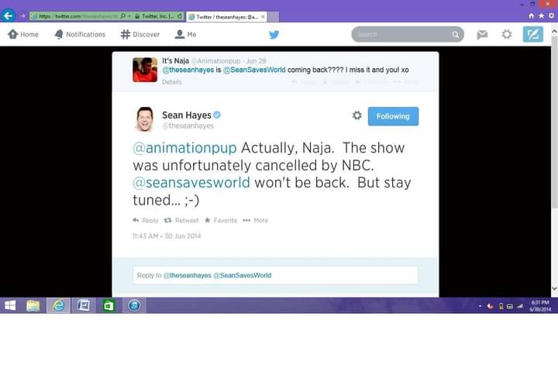Click the Reply to @theseanhayes box
Screen dimensions: 558x392
[275, 275]
